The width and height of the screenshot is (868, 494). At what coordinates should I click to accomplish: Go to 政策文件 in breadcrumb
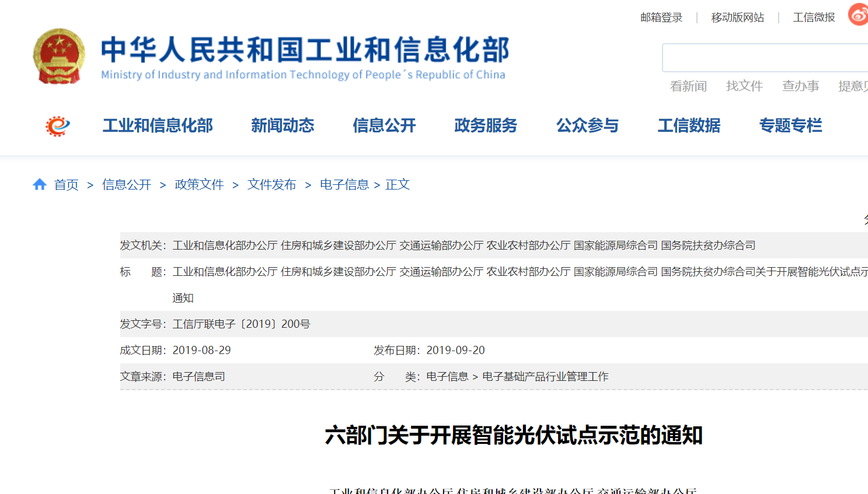click(199, 185)
